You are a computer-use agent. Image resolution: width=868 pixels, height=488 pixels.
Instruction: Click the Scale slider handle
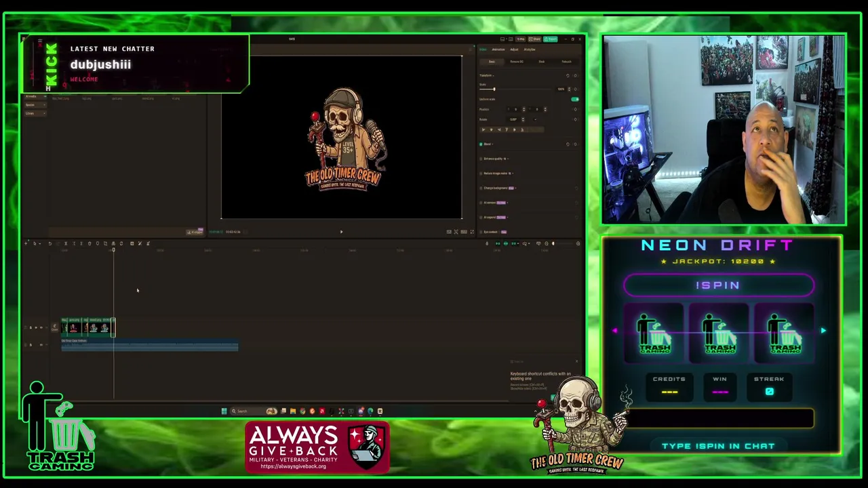(494, 89)
